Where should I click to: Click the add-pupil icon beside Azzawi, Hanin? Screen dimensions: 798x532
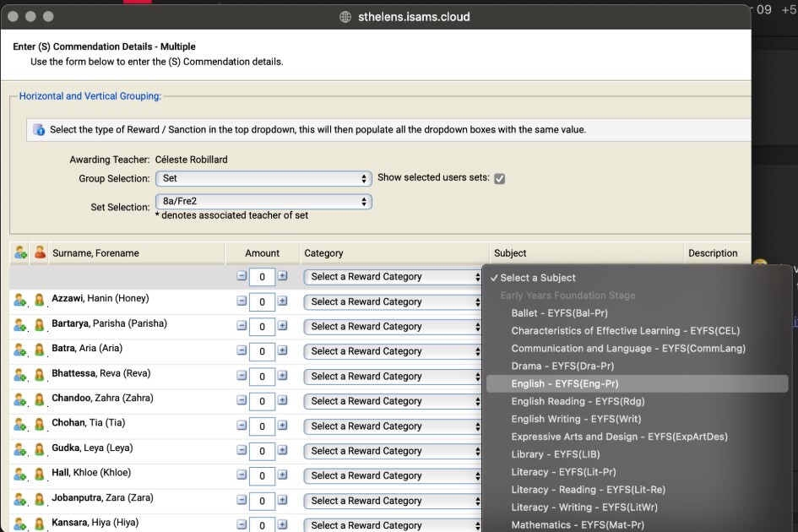click(20, 300)
